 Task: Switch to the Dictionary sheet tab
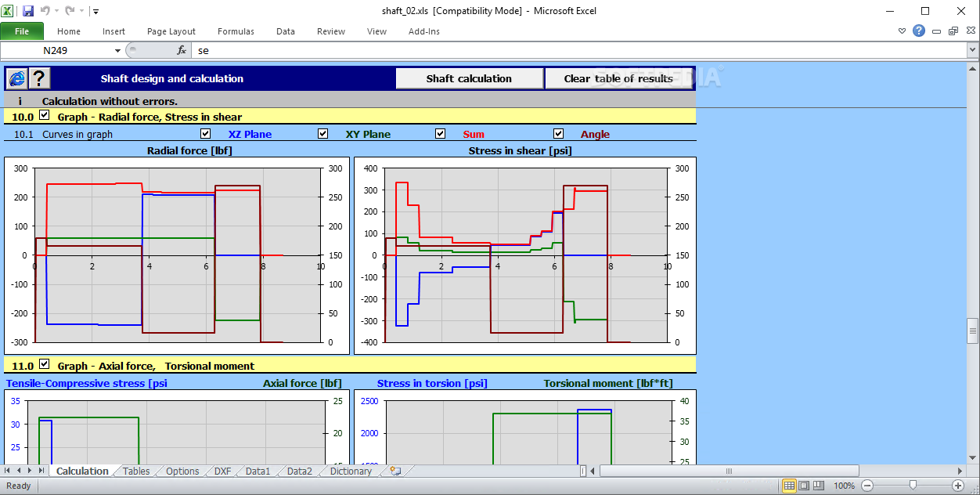point(351,471)
